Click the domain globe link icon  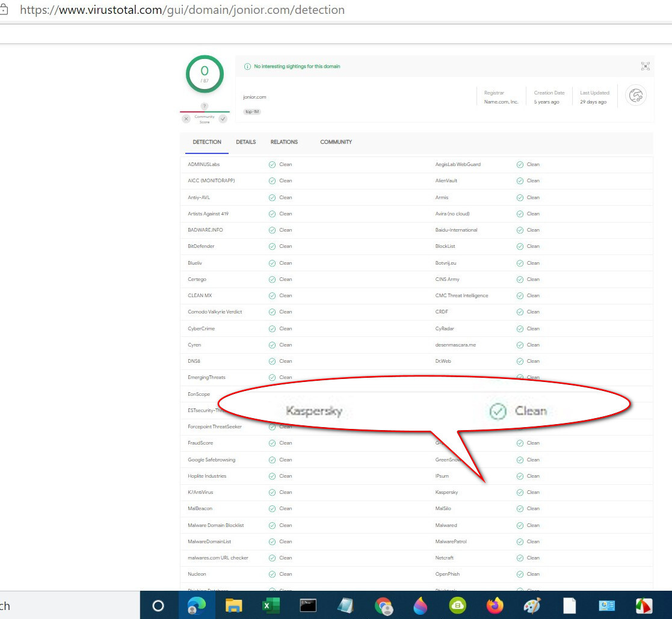pos(636,95)
